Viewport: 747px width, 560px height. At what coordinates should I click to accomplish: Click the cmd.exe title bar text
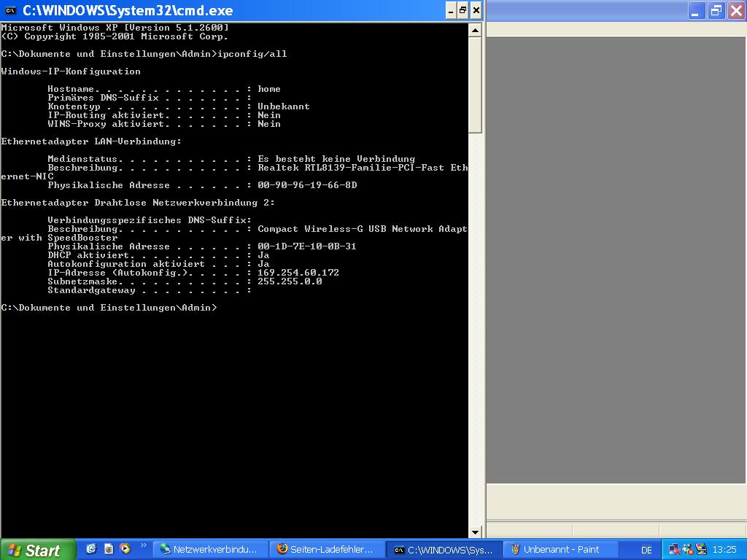[x=128, y=10]
